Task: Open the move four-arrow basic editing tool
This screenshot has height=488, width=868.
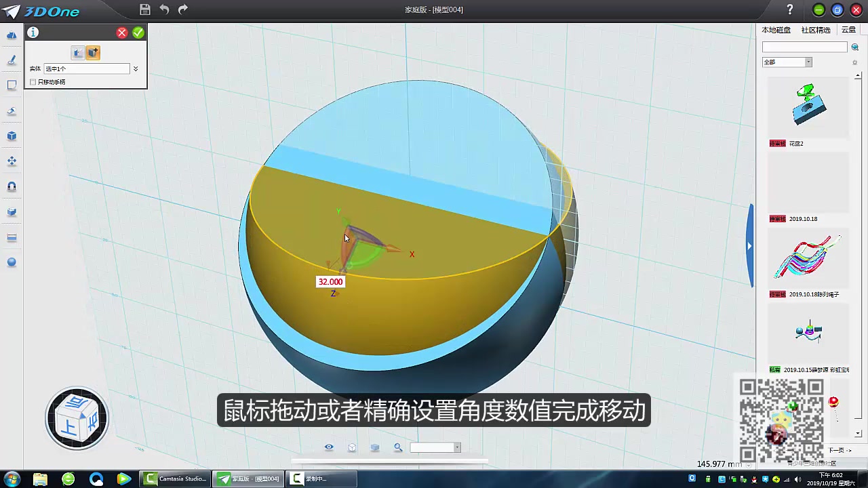Action: 12,161
